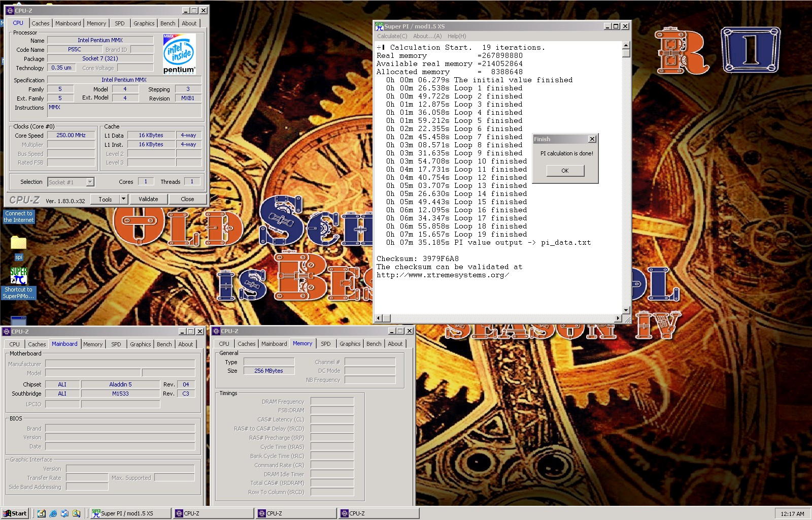Open the About...(A) menu in Super PI
This screenshot has width=812, height=520.
point(427,36)
